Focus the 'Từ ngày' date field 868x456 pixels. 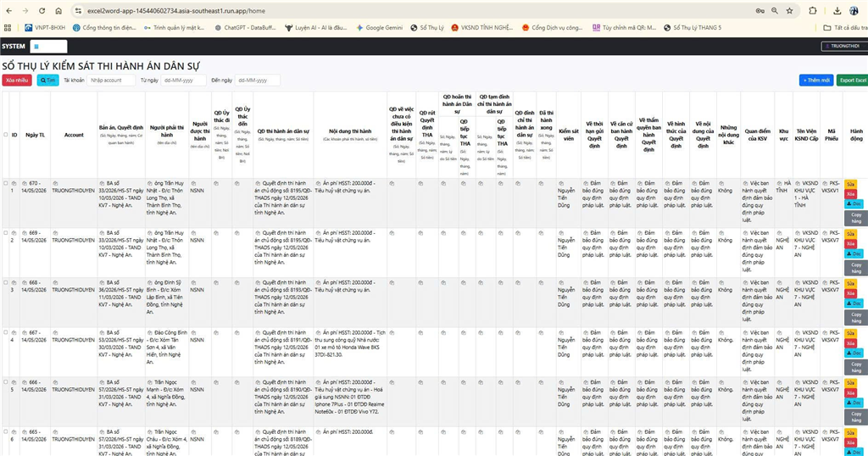(183, 81)
